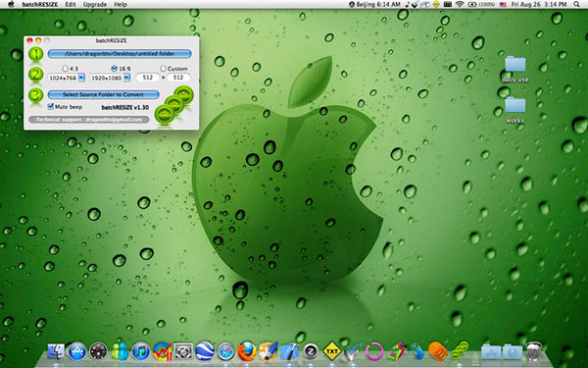Image resolution: width=588 pixels, height=368 pixels.
Task: Click the Technical support email link
Action: pos(89,120)
